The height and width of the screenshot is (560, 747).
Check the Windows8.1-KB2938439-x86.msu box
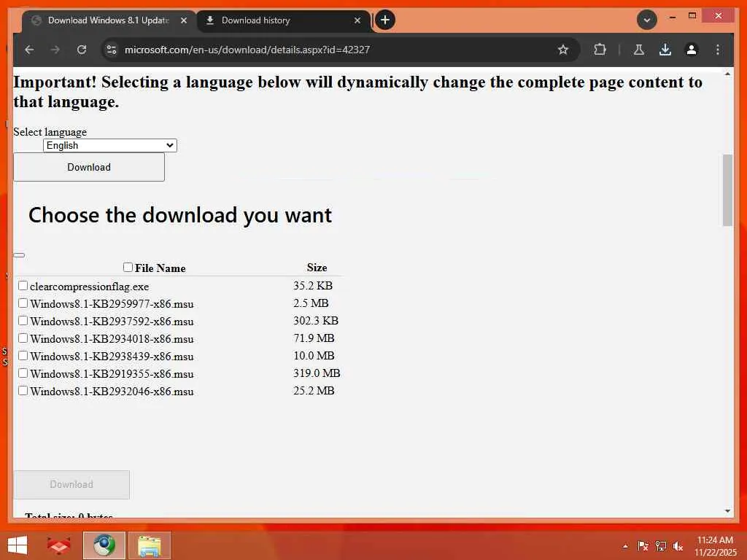point(23,356)
